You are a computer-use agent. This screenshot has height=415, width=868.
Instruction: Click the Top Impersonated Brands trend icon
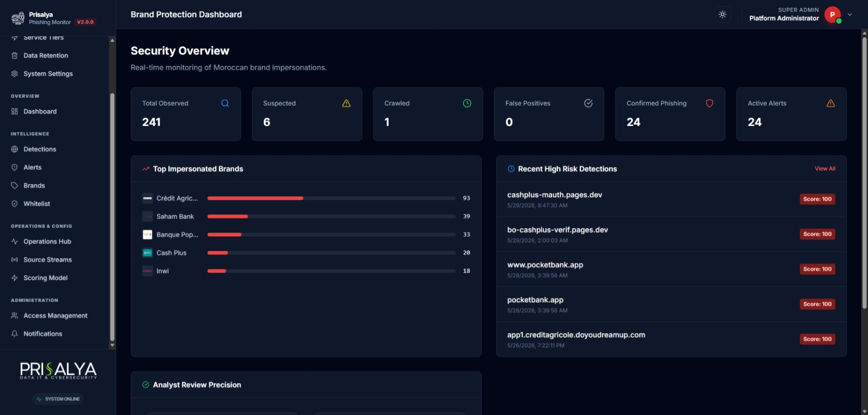click(x=146, y=169)
